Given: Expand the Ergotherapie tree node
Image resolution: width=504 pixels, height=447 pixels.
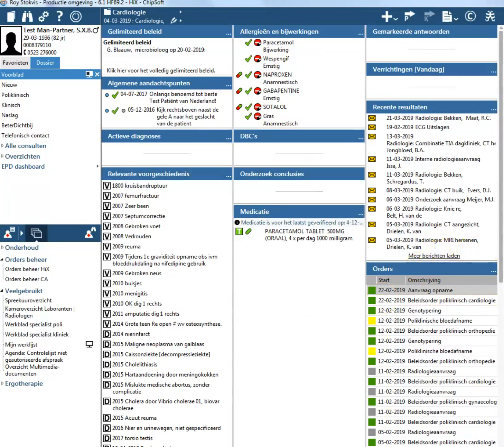Looking at the screenshot, I should [x=2, y=383].
